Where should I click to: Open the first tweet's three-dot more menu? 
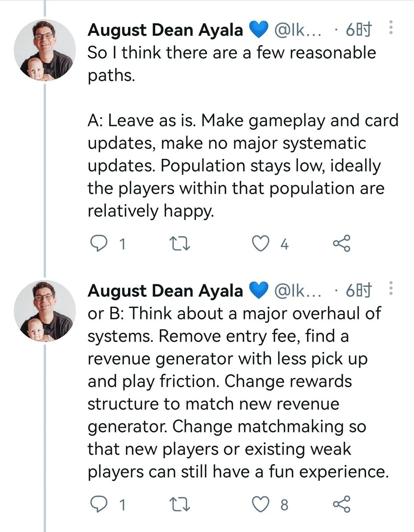(391, 28)
